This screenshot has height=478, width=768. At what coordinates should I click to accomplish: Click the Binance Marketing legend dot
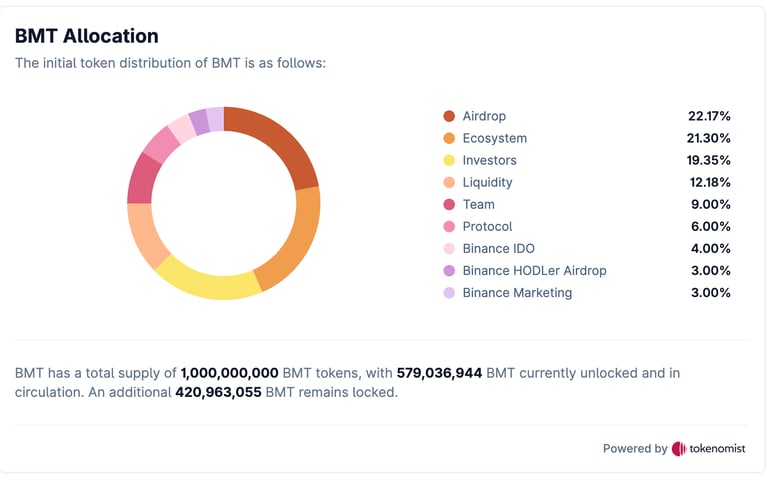(449, 292)
